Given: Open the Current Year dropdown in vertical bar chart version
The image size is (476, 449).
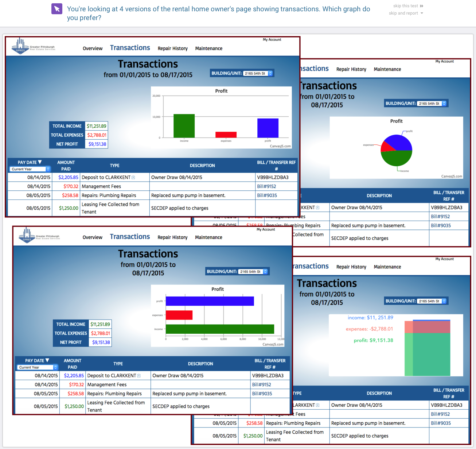Looking at the screenshot, I should 30,169.
